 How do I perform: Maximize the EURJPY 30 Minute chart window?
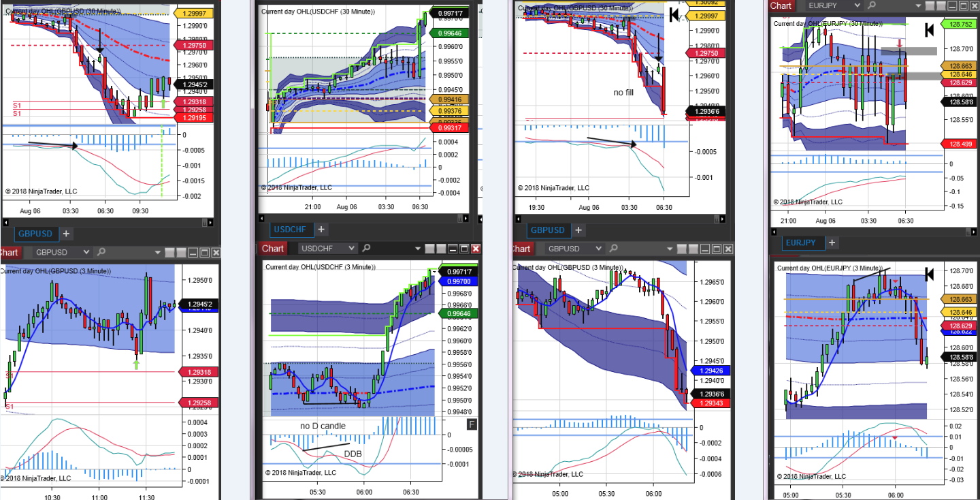(963, 5)
